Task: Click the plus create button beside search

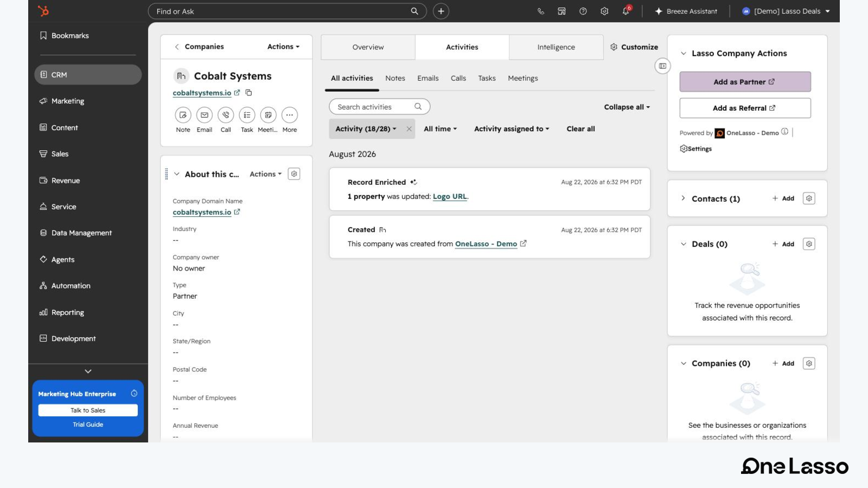Action: (441, 11)
